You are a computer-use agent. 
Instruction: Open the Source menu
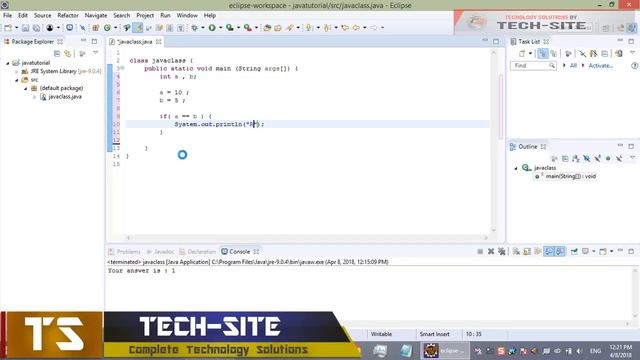(x=42, y=16)
